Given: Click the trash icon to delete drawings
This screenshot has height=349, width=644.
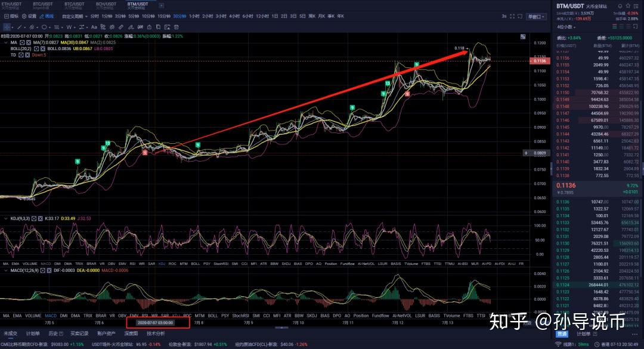Looking at the screenshot, I should click(x=176, y=27).
